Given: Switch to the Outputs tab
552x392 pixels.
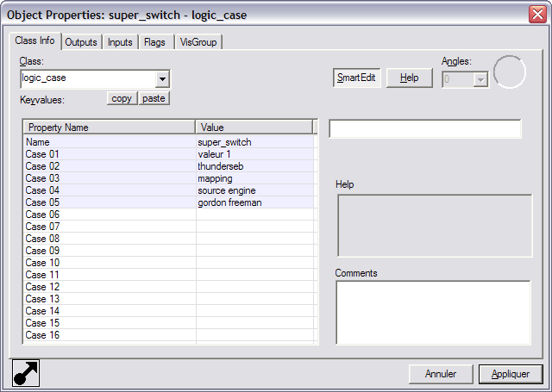Looking at the screenshot, I should coord(81,42).
